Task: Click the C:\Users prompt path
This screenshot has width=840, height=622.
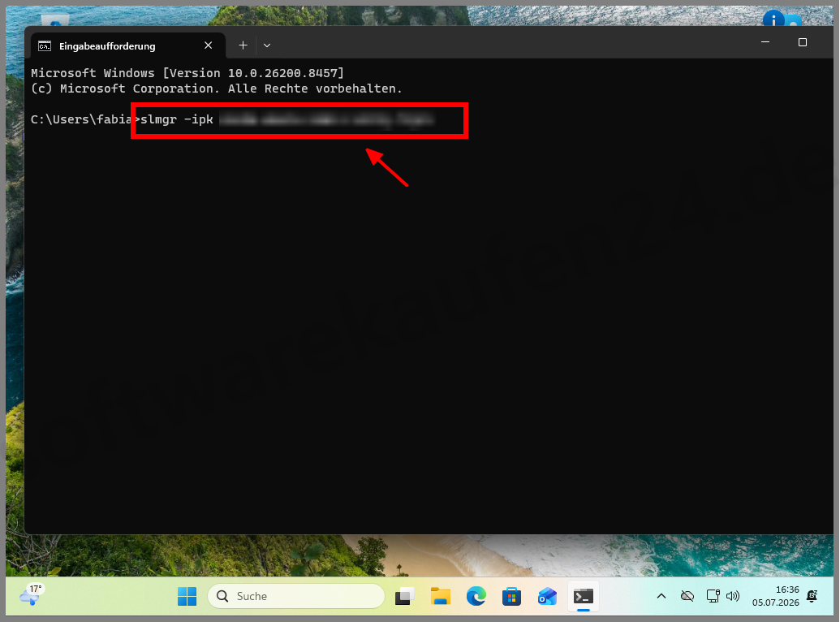Action: [x=82, y=119]
